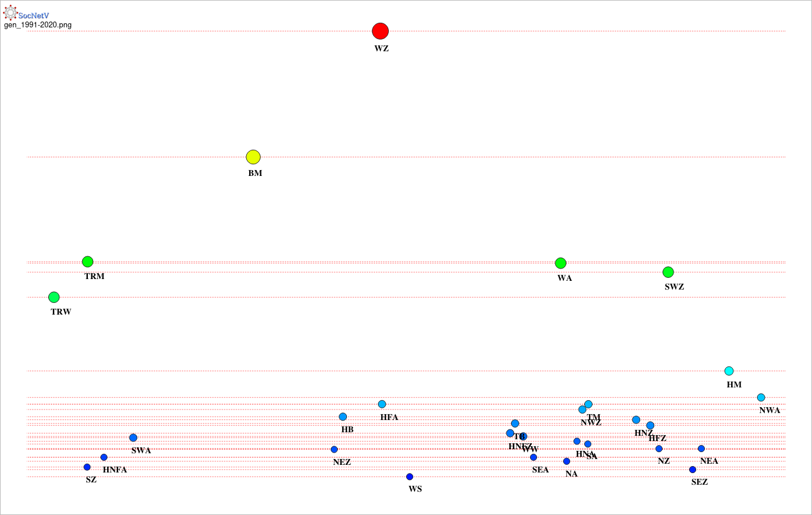812x515 pixels.
Task: Click the SEZ node circle
Action: point(693,470)
